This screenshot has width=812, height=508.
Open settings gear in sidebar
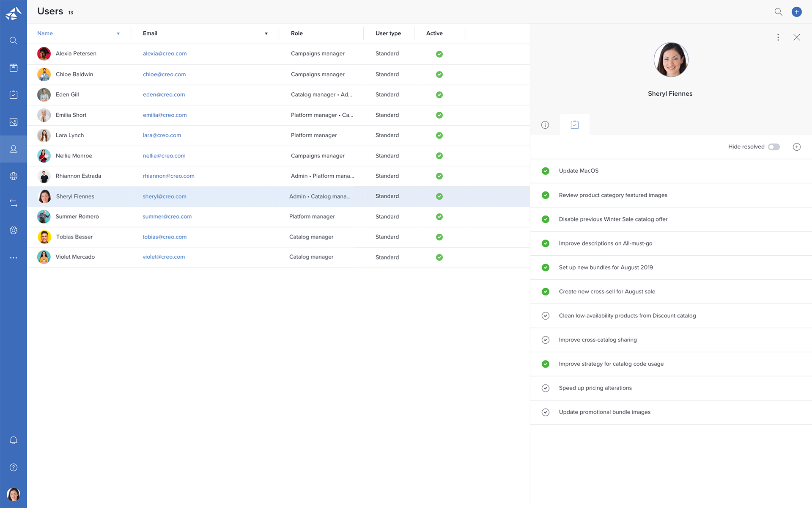tap(14, 230)
